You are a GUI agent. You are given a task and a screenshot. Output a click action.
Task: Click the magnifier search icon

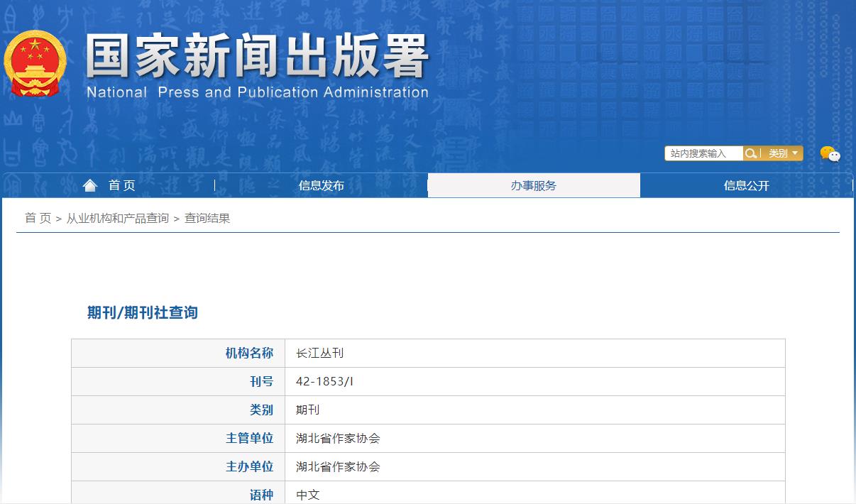751,153
